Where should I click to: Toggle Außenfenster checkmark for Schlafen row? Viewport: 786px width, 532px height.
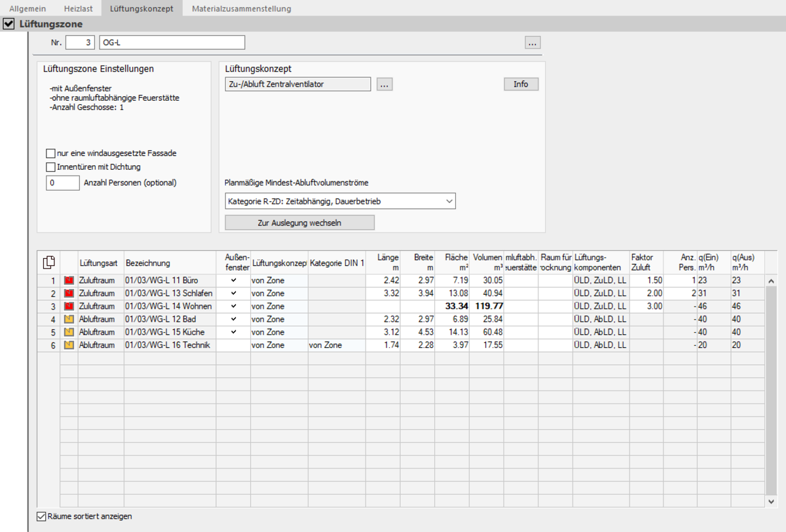233,293
